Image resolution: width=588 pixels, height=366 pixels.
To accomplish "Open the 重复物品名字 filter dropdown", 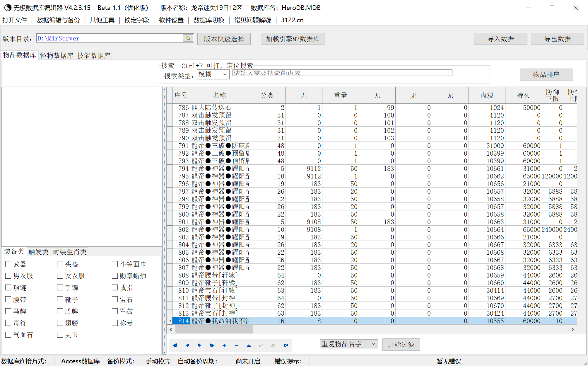I will (349, 344).
